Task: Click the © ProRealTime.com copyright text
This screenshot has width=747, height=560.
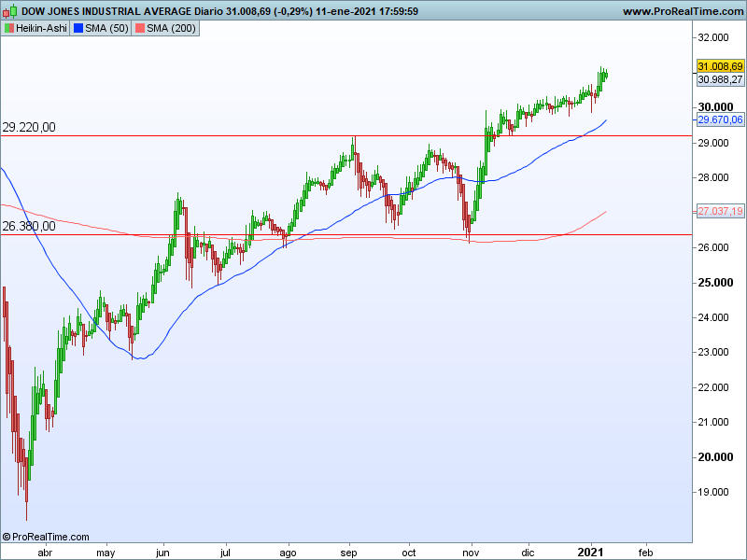Action: point(46,538)
